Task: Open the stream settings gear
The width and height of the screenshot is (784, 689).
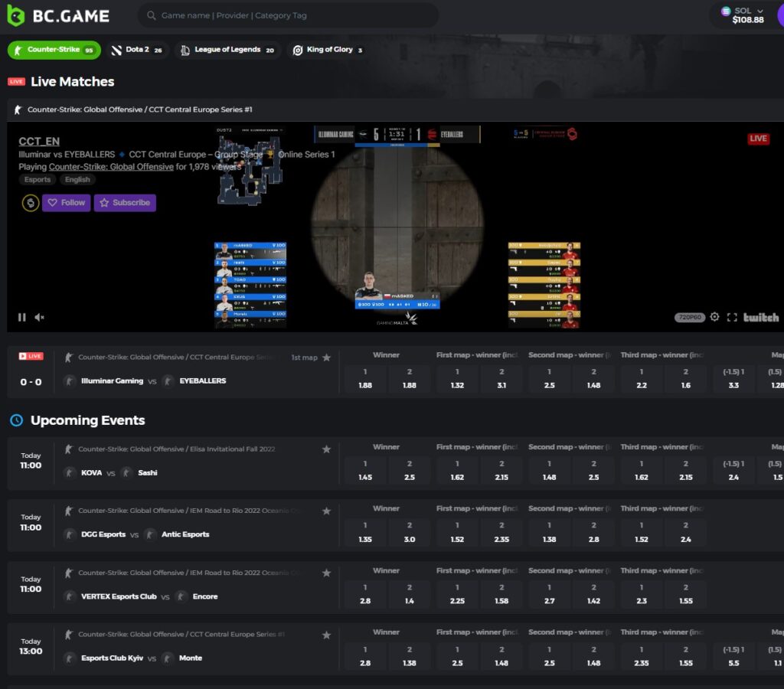Action: pyautogui.click(x=715, y=317)
